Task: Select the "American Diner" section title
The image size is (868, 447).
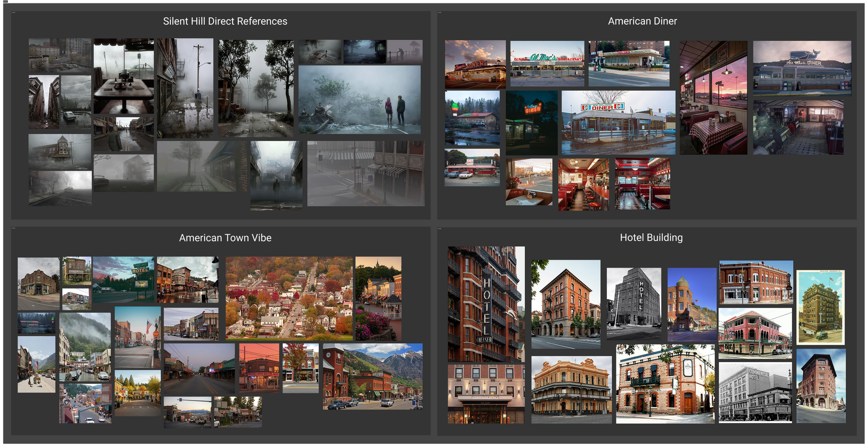Action: [x=642, y=21]
